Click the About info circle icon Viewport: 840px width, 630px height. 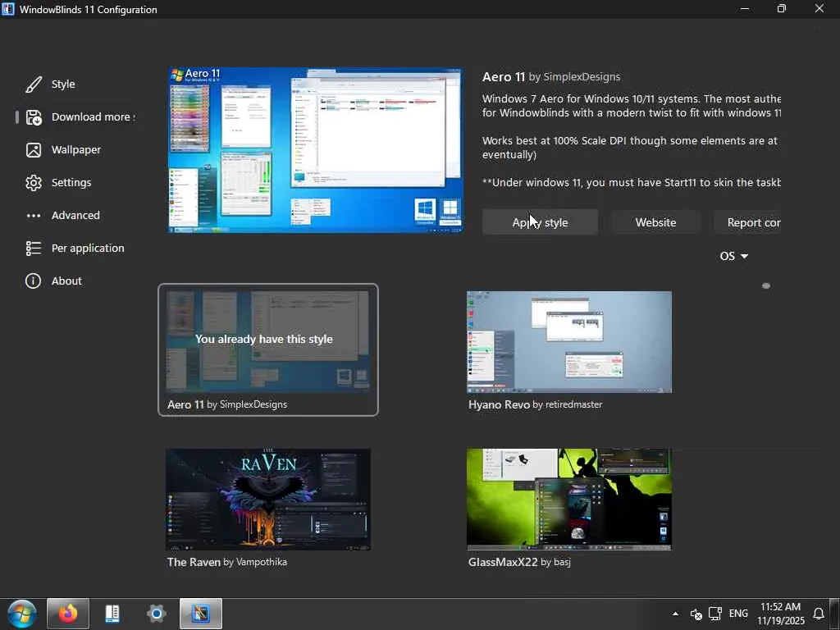pyautogui.click(x=33, y=281)
